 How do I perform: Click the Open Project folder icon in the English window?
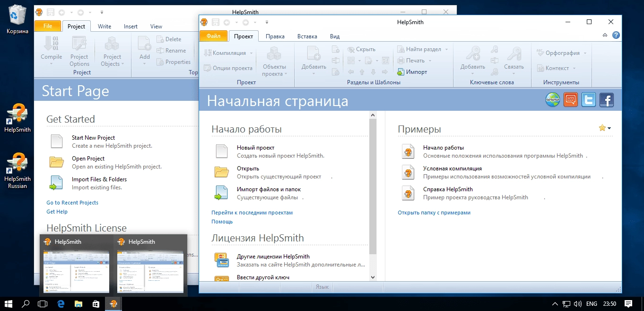[x=57, y=162]
